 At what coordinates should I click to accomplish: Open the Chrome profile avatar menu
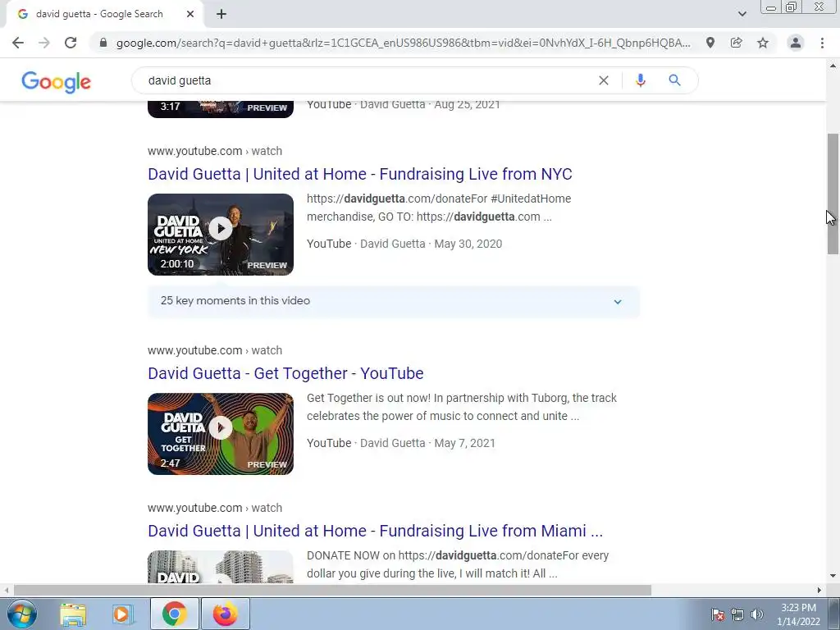[x=796, y=43]
